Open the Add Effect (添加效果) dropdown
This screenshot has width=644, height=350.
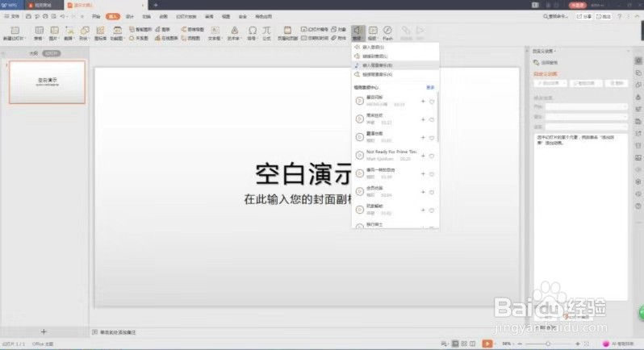point(550,83)
